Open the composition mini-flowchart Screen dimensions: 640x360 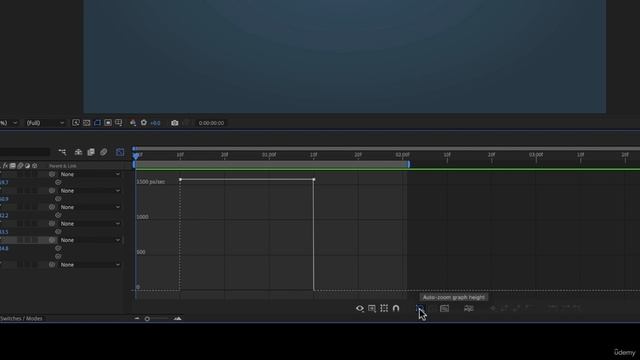tap(62, 152)
